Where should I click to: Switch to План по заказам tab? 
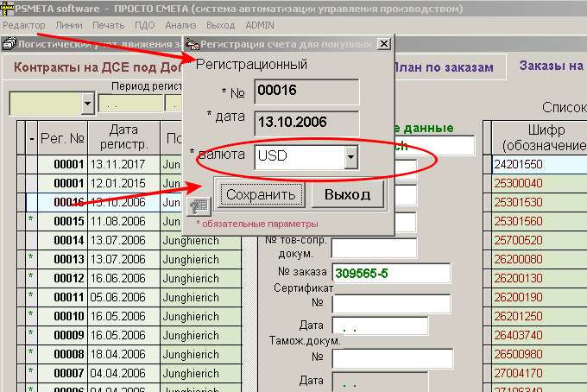coord(442,67)
